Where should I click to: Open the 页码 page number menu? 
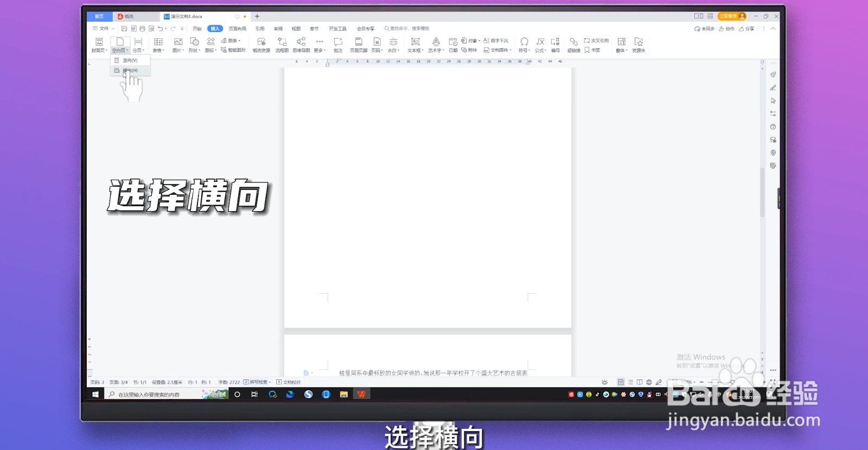[x=377, y=45]
